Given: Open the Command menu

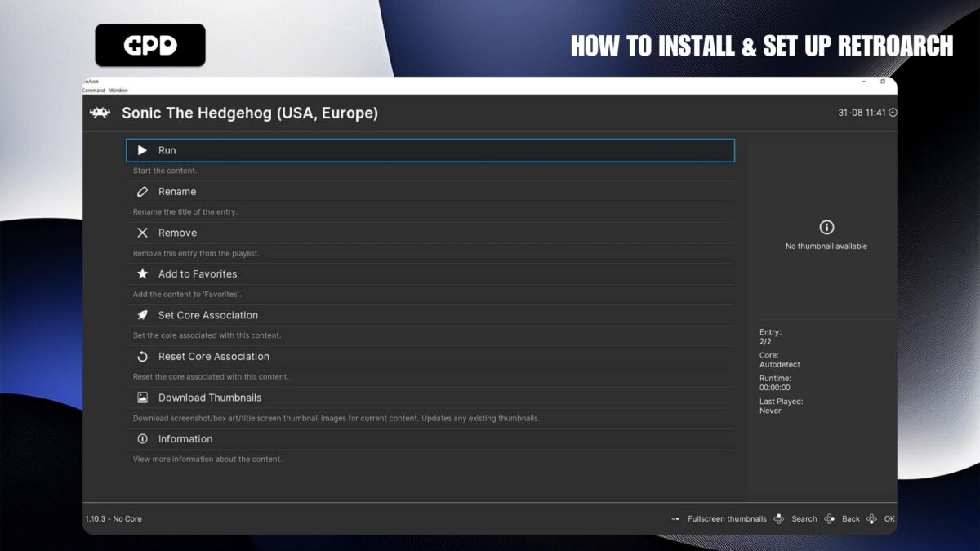Looking at the screenshot, I should [x=93, y=91].
